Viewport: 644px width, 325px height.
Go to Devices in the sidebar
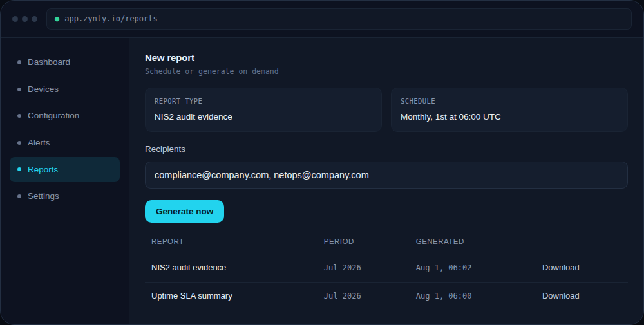click(64, 89)
